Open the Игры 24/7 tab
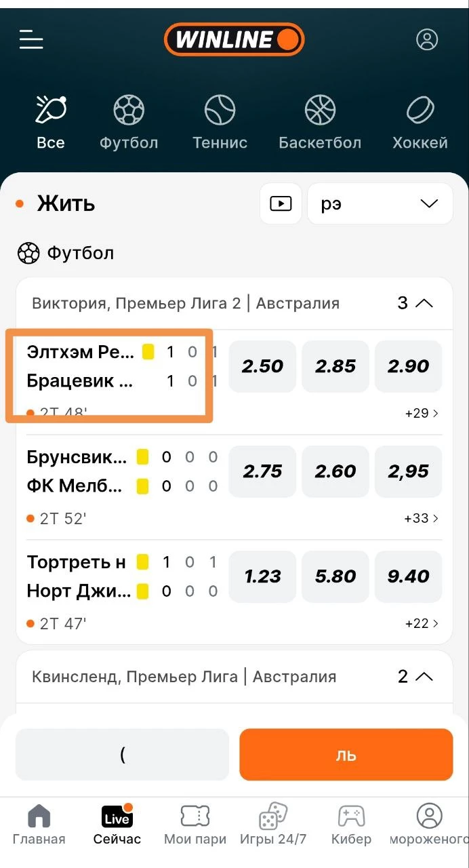Screen dimensions: 469x868 (273, 824)
